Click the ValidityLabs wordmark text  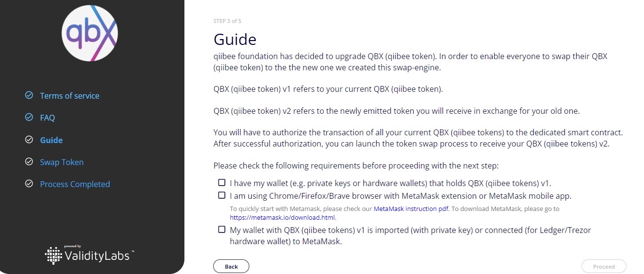98,255
